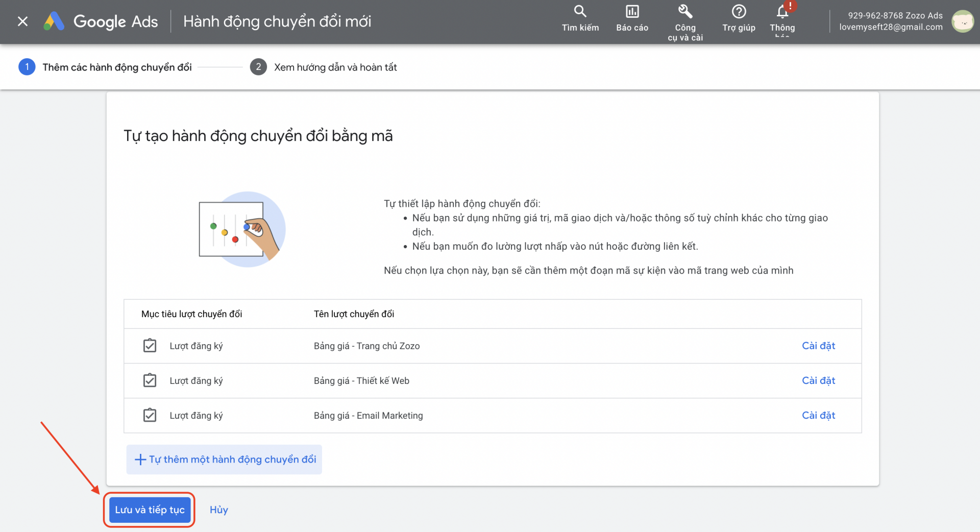Image resolution: width=980 pixels, height=532 pixels.
Task: Select account 929-962-8768 Zozo Ads
Action: click(x=895, y=15)
